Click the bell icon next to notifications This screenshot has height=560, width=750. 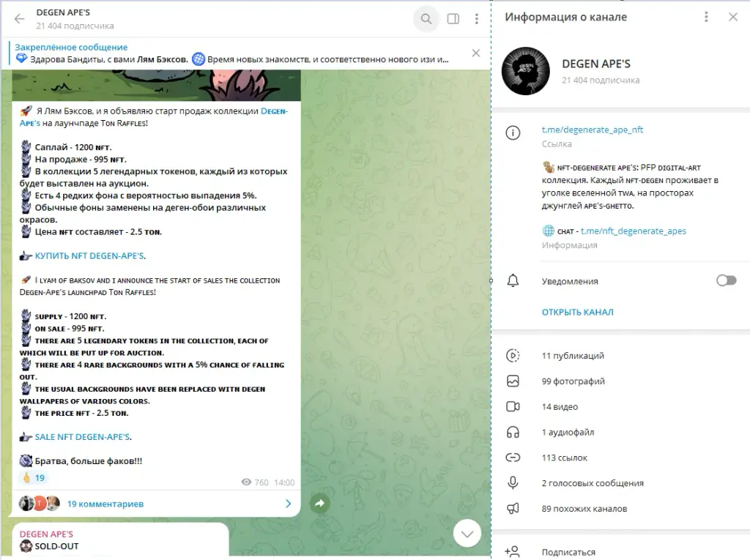513,280
